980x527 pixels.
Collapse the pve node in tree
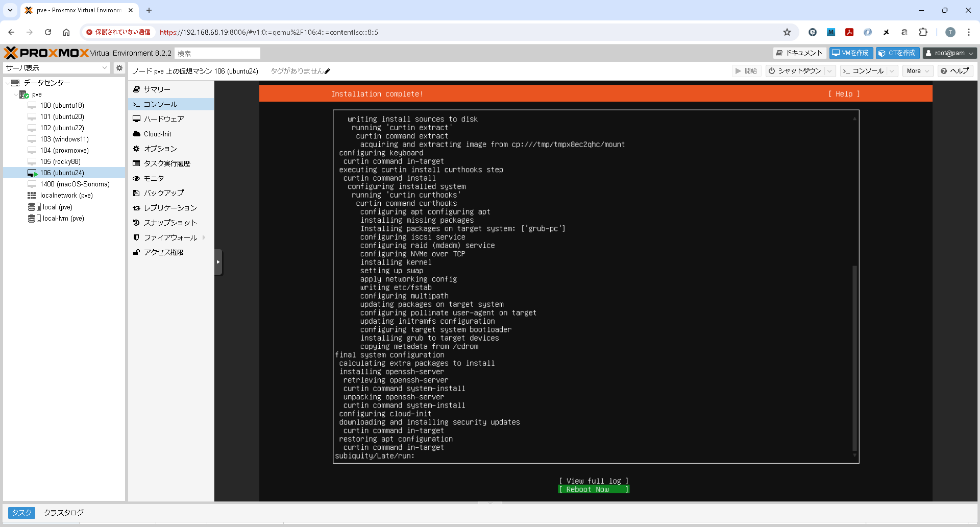[15, 94]
